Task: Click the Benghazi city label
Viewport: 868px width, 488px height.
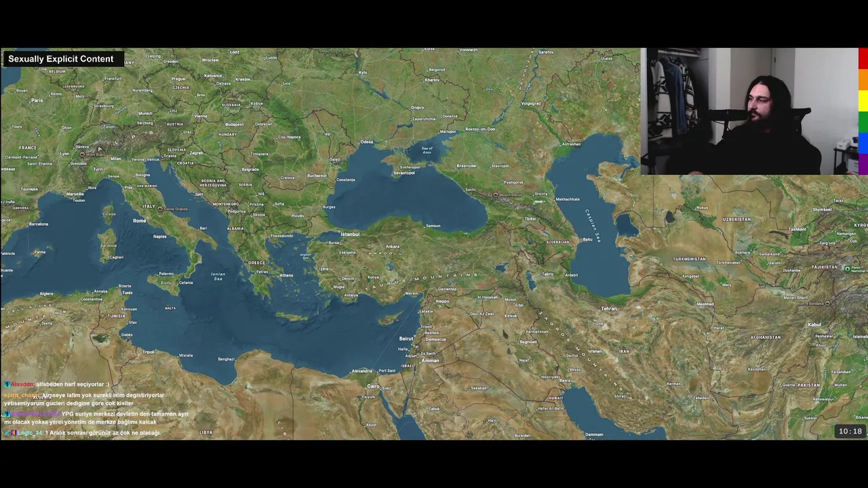Action: (x=226, y=359)
